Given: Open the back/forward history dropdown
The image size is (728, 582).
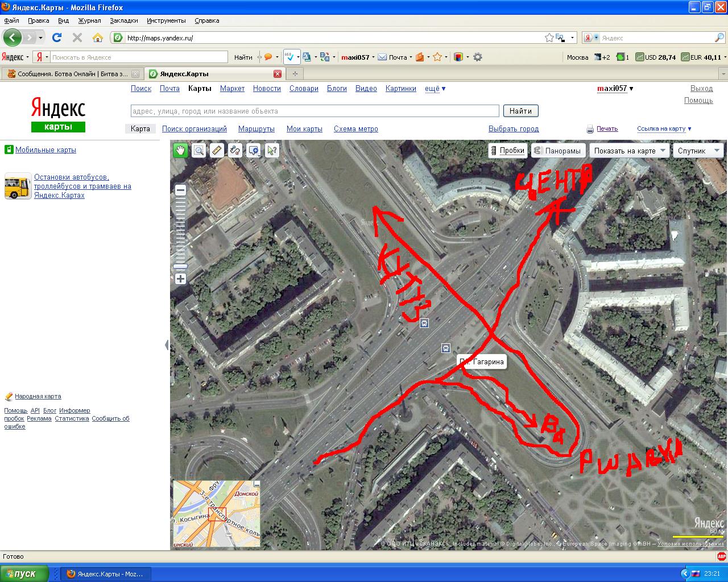Looking at the screenshot, I should click(40, 38).
